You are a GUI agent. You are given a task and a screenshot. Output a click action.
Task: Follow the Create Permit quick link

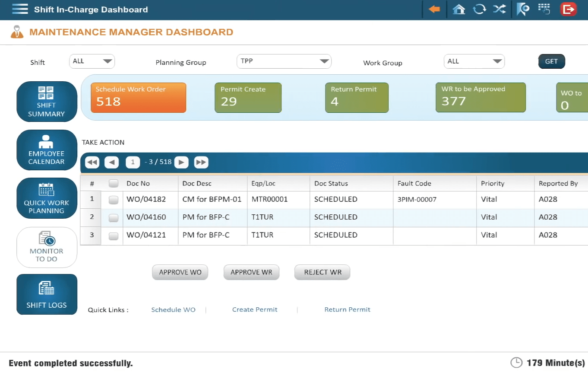pyautogui.click(x=255, y=310)
